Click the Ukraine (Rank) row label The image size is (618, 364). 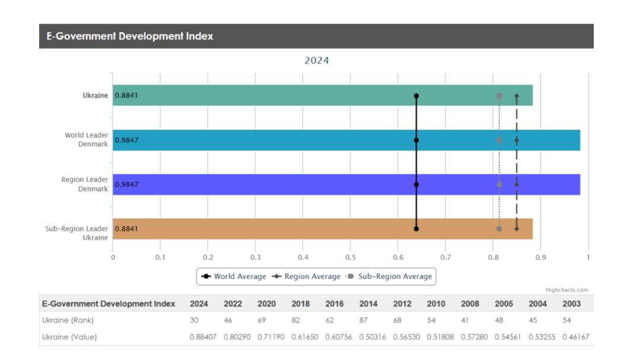point(68,320)
